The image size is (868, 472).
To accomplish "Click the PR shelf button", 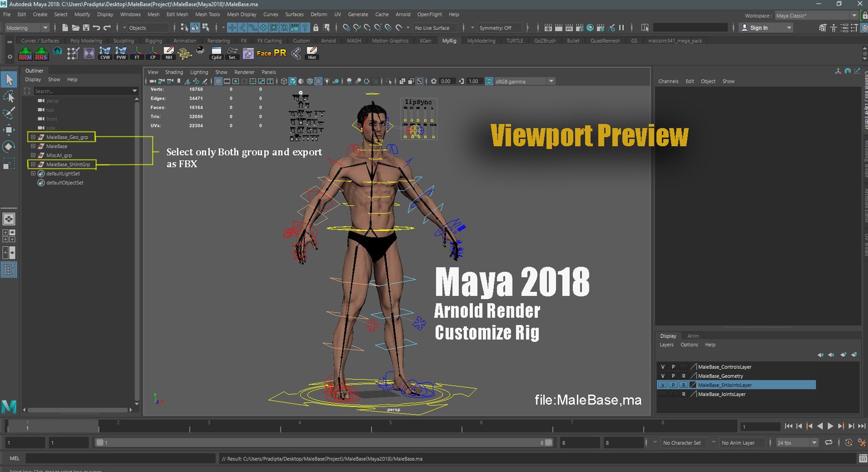I will (280, 53).
